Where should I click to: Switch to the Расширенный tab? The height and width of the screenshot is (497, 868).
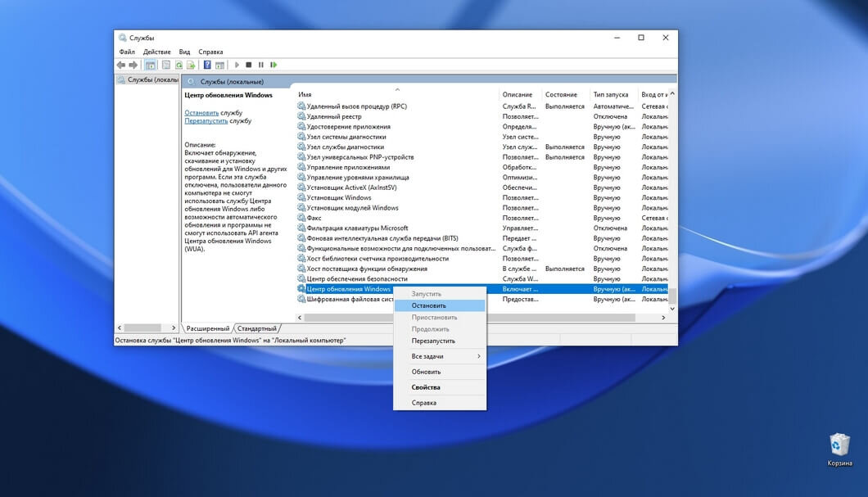208,329
